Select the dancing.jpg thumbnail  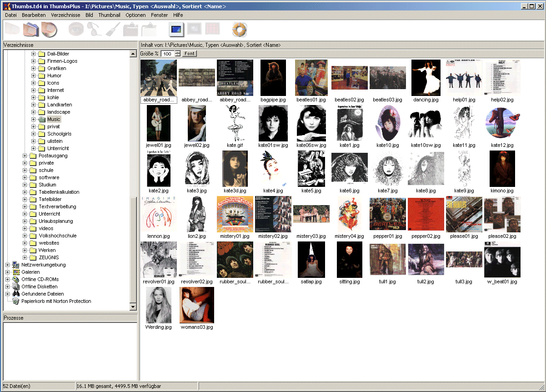click(x=426, y=78)
